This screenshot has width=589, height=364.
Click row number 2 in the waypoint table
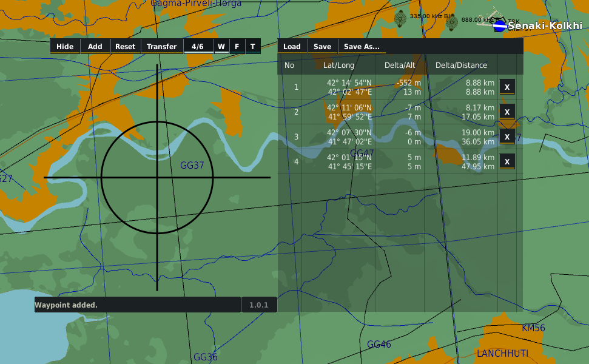[297, 112]
